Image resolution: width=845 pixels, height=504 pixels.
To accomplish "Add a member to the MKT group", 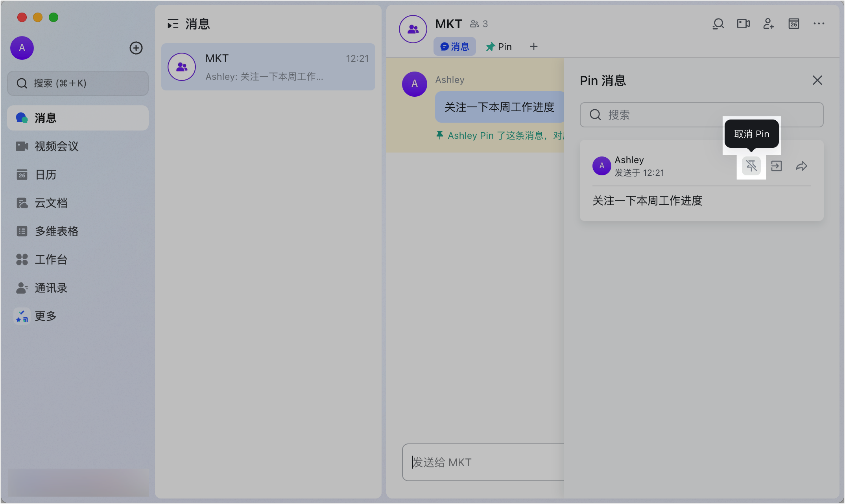I will pos(768,24).
